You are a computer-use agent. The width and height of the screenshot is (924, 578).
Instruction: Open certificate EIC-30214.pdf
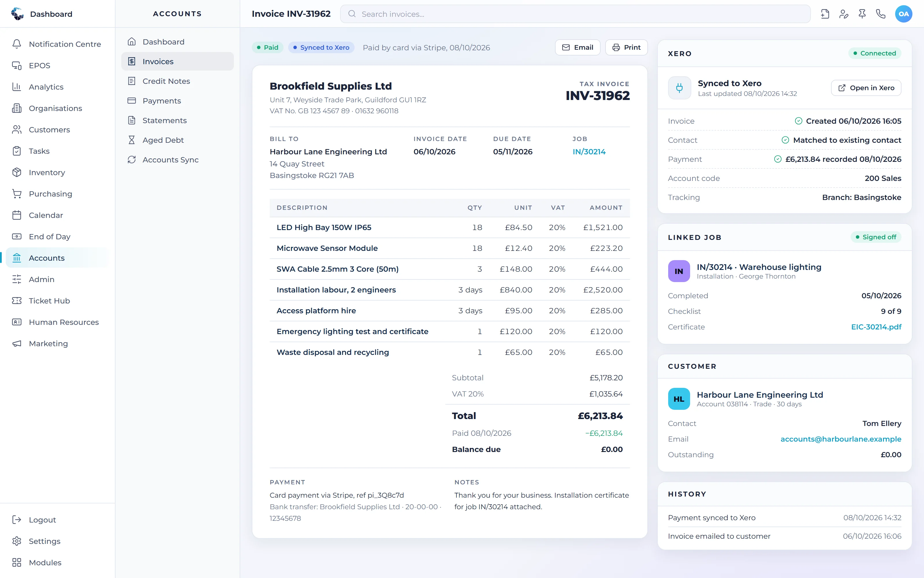pos(876,327)
